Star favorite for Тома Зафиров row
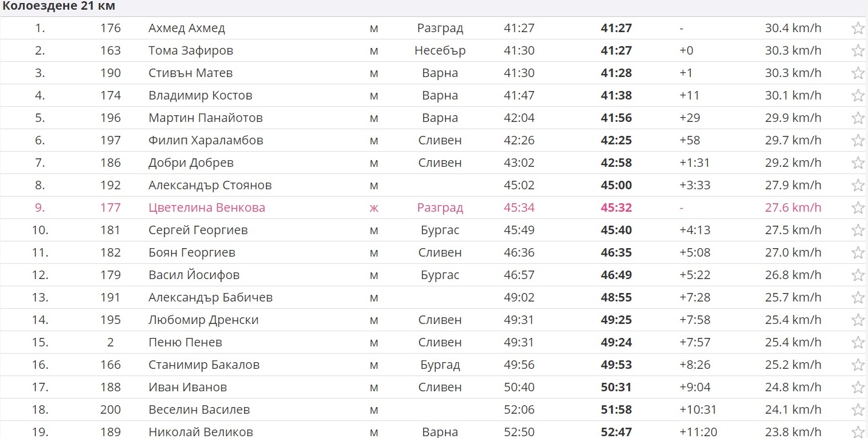 pyautogui.click(x=857, y=50)
